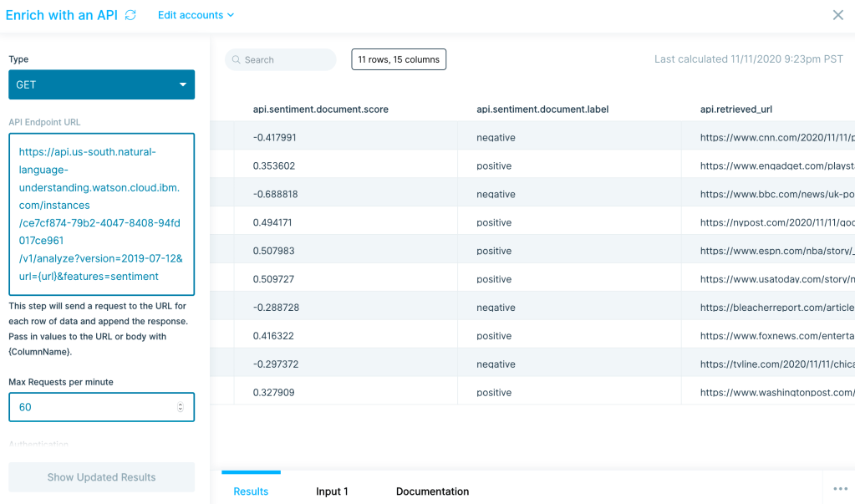Image resolution: width=855 pixels, height=504 pixels.
Task: Click the stepper control on Max Requests field
Action: point(179,407)
